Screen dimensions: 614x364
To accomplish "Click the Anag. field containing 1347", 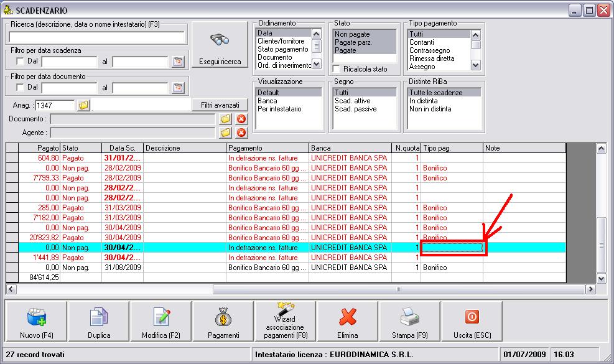I will 54,105.
